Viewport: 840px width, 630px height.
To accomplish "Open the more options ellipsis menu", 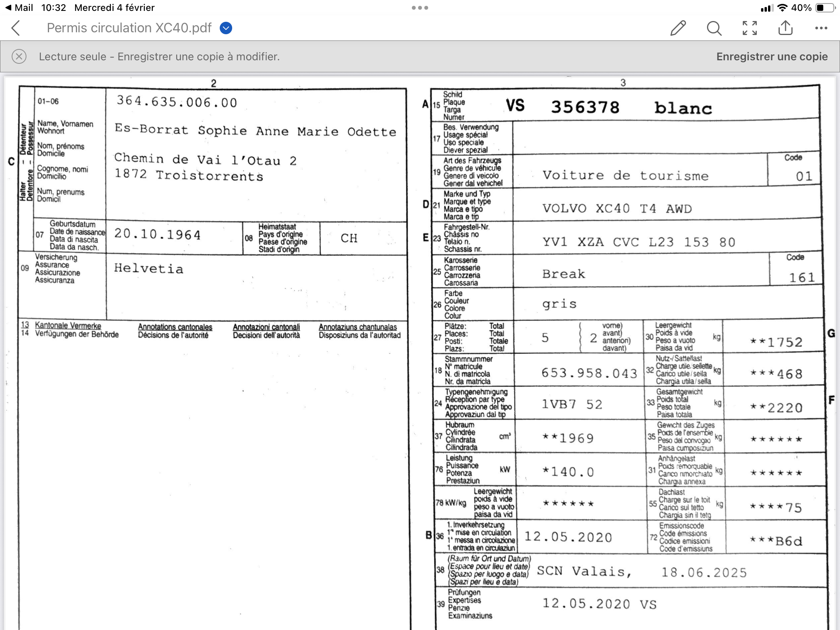I will click(821, 28).
